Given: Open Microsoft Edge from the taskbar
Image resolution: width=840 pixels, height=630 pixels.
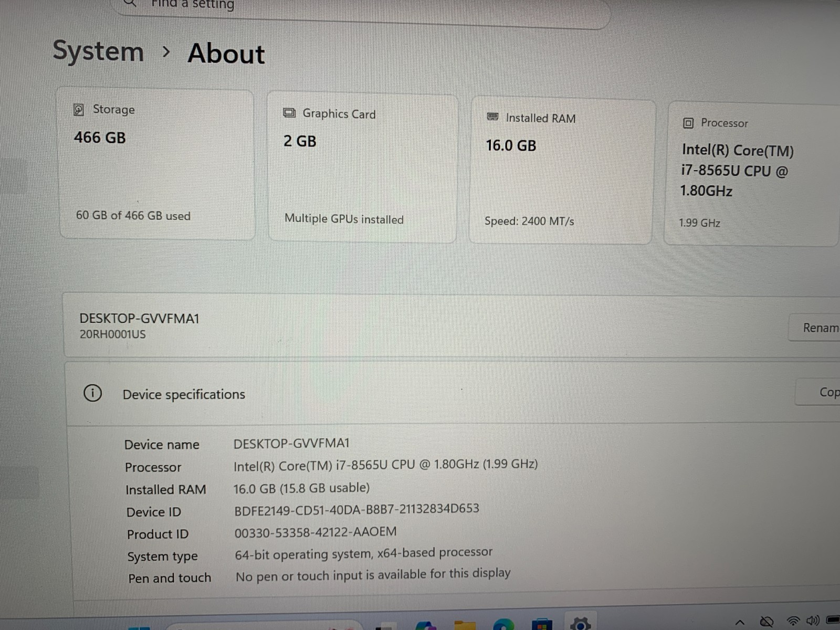Looking at the screenshot, I should pyautogui.click(x=504, y=625).
